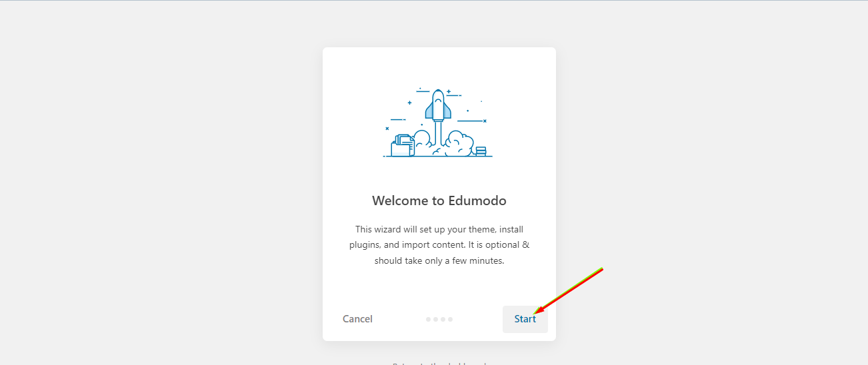Screen dimensions: 868x365
Task: Click the Start button
Action: tap(525, 319)
